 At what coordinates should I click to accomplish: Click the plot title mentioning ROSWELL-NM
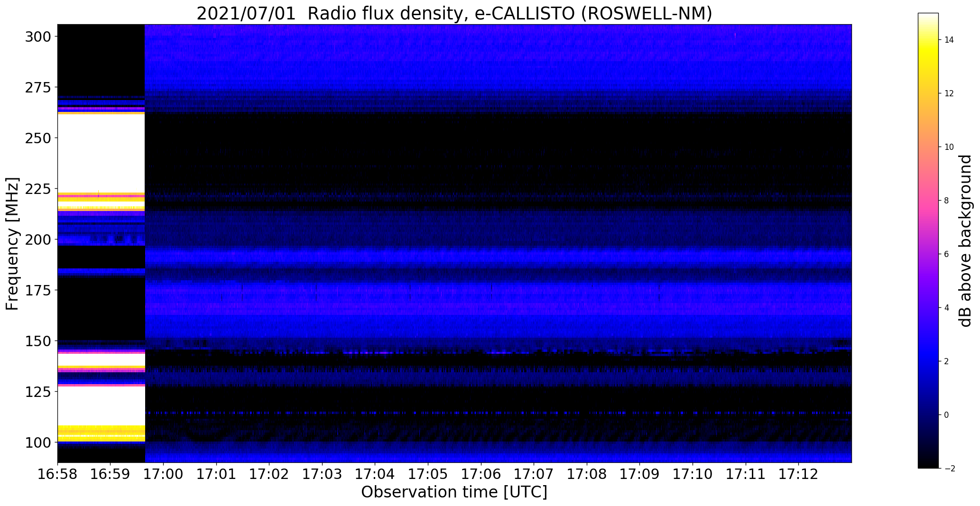454,14
